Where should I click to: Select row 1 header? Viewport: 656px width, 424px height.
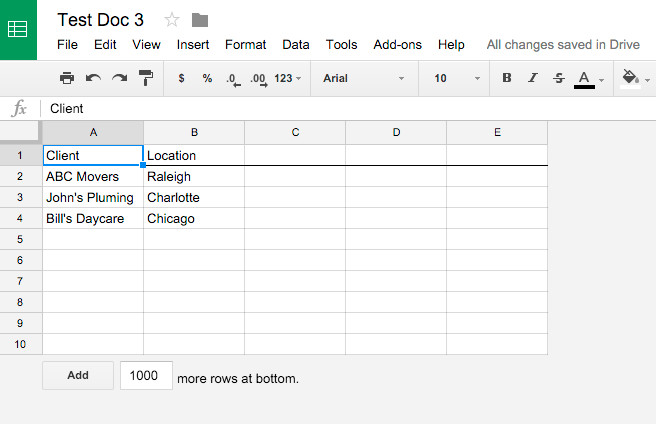click(20, 155)
